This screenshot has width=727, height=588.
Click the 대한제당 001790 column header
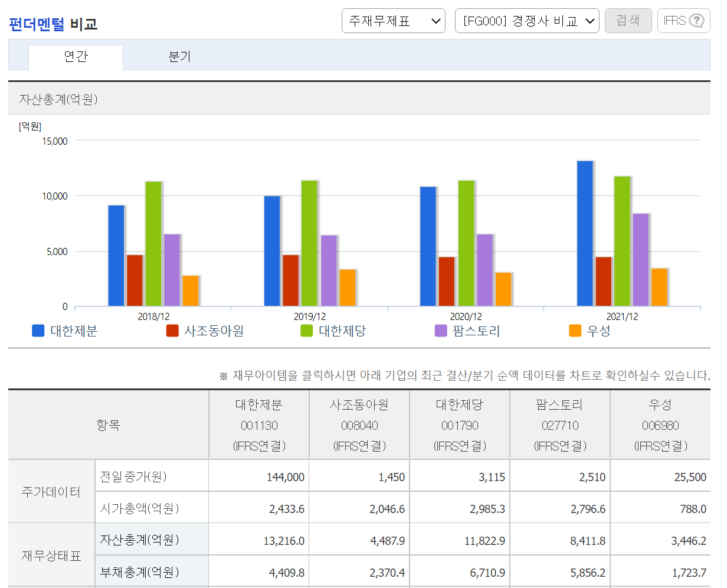click(460, 425)
